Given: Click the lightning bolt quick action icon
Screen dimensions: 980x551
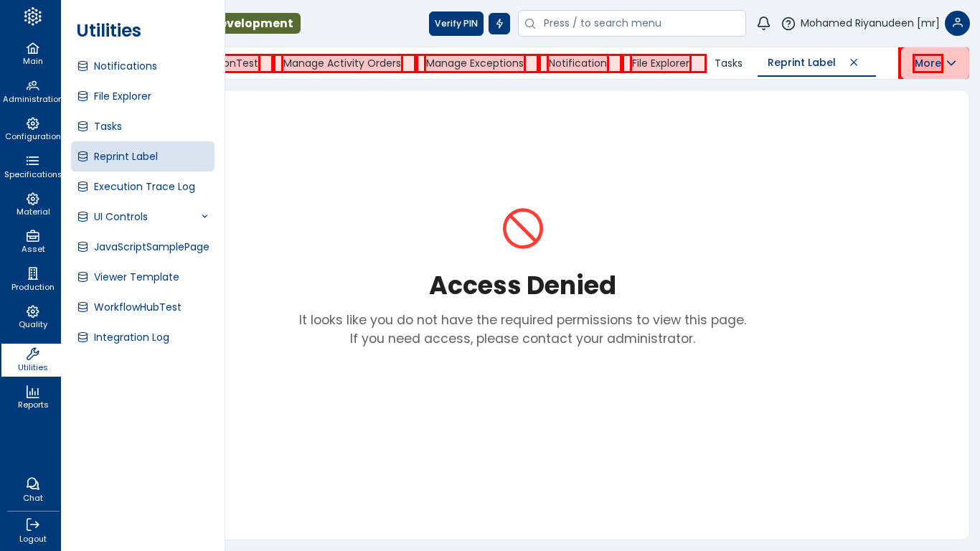Looking at the screenshot, I should (499, 24).
